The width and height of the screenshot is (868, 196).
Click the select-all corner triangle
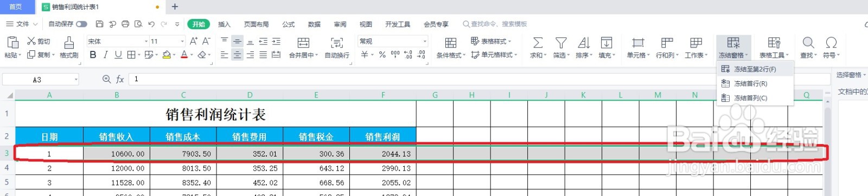[9, 95]
